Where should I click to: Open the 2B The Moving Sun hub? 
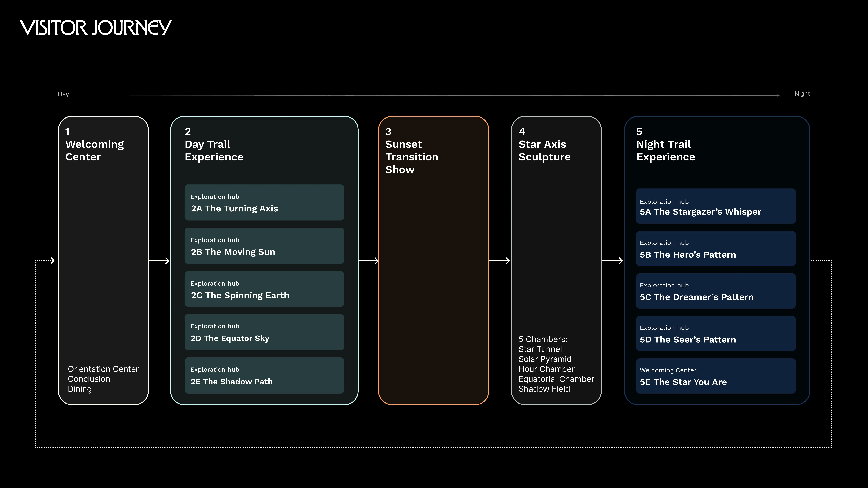point(264,246)
